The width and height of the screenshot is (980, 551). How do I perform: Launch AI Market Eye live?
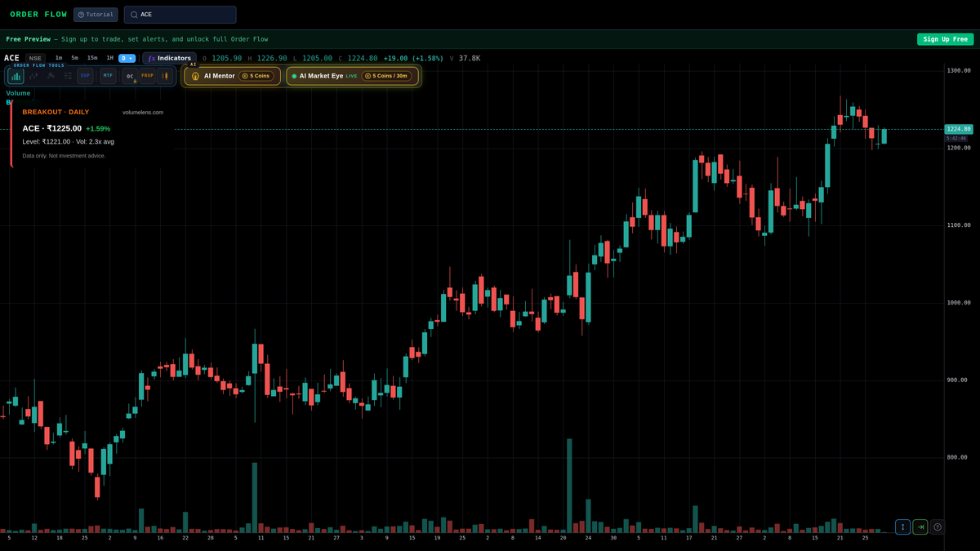click(352, 76)
